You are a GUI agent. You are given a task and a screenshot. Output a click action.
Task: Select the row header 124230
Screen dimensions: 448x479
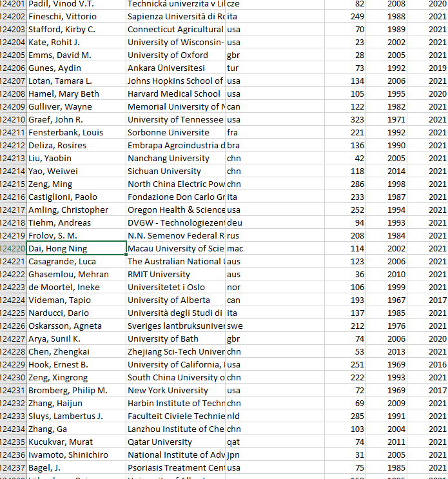coord(13,377)
